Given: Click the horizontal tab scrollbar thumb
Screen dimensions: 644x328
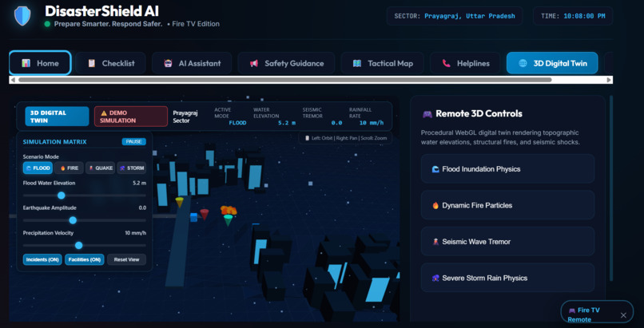Looking at the screenshot, I should click(284, 80).
